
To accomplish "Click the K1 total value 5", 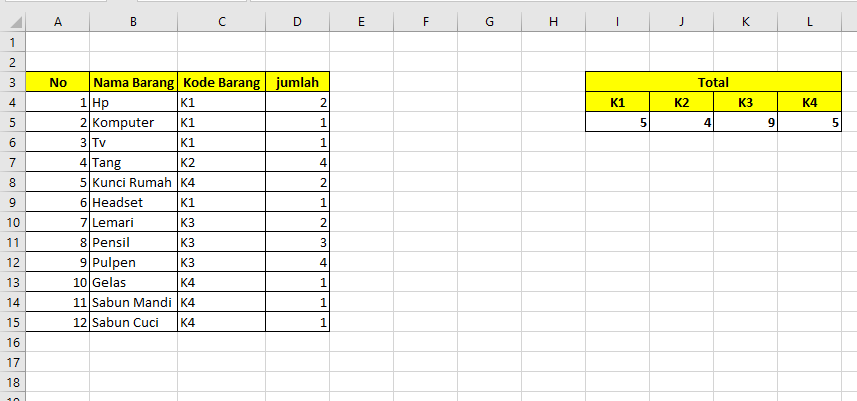I will [x=617, y=122].
